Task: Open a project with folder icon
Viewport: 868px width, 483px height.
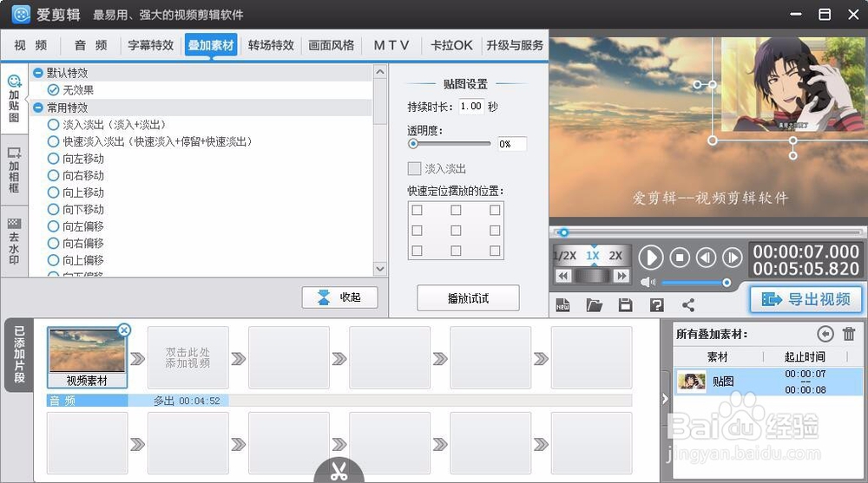Action: [x=594, y=305]
